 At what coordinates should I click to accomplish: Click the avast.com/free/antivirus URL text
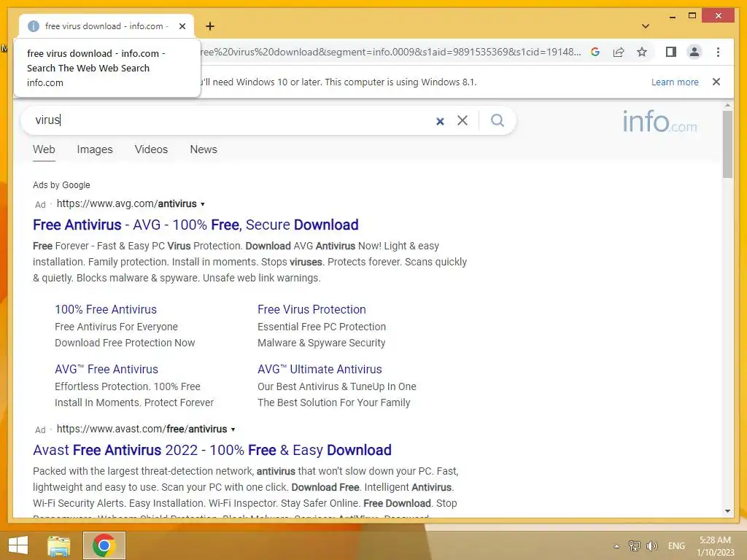[x=142, y=429]
